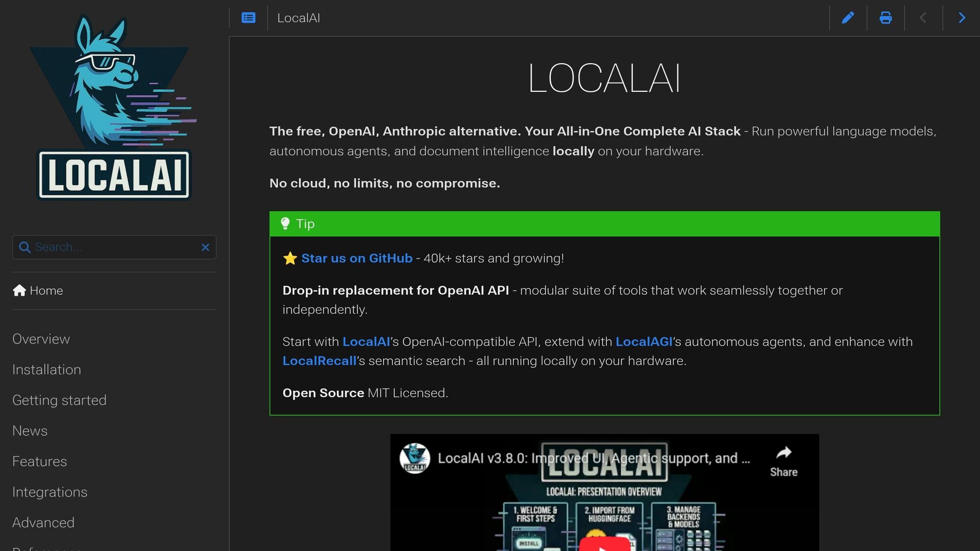Toggle the table of contents icon
Image resolution: width=980 pixels, height=551 pixels.
[x=248, y=18]
